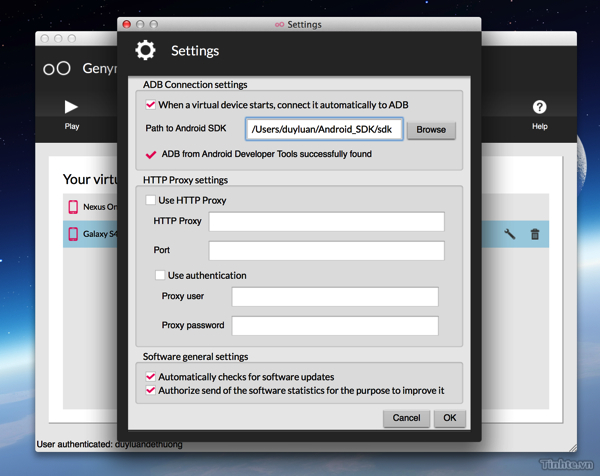Tick the Use authentication checkbox
600x476 pixels.
pos(160,275)
